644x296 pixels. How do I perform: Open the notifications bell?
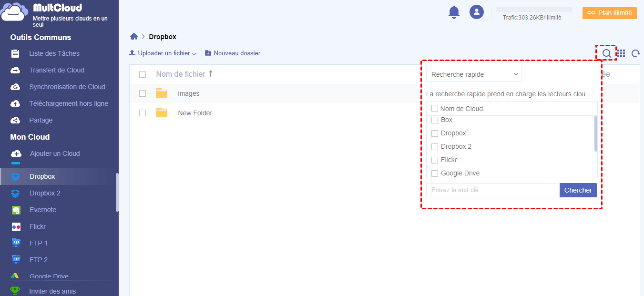[x=454, y=12]
